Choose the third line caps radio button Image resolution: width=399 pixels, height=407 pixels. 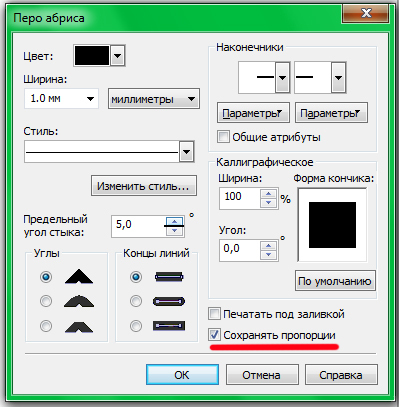[x=136, y=326]
